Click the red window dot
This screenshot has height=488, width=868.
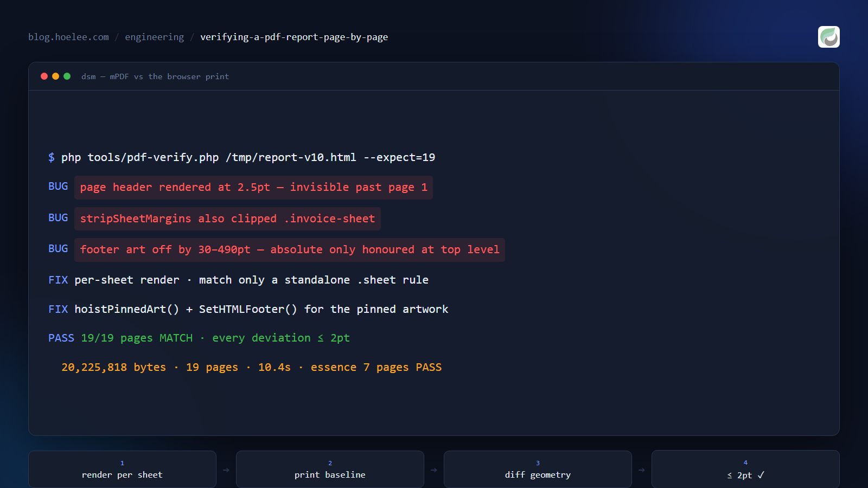(x=44, y=76)
